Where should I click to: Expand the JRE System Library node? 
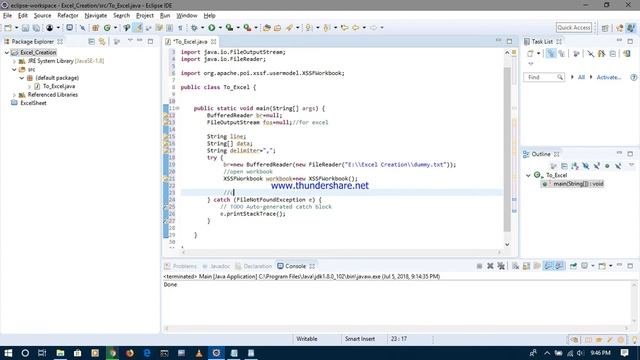tap(15, 61)
